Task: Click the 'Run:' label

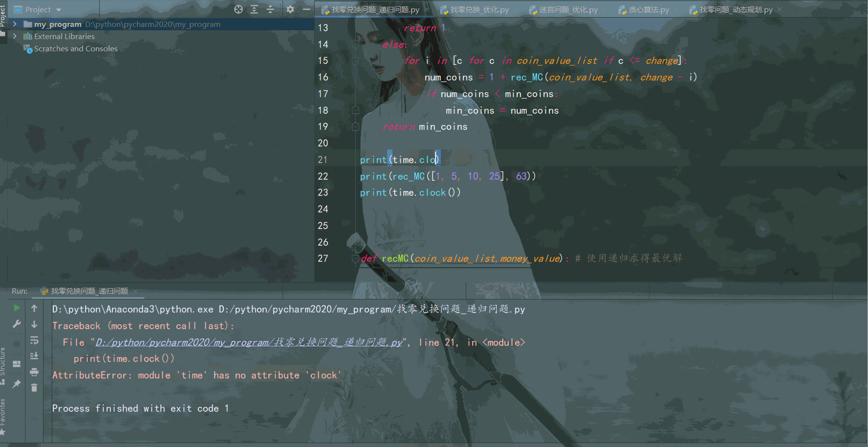Action: [20, 291]
